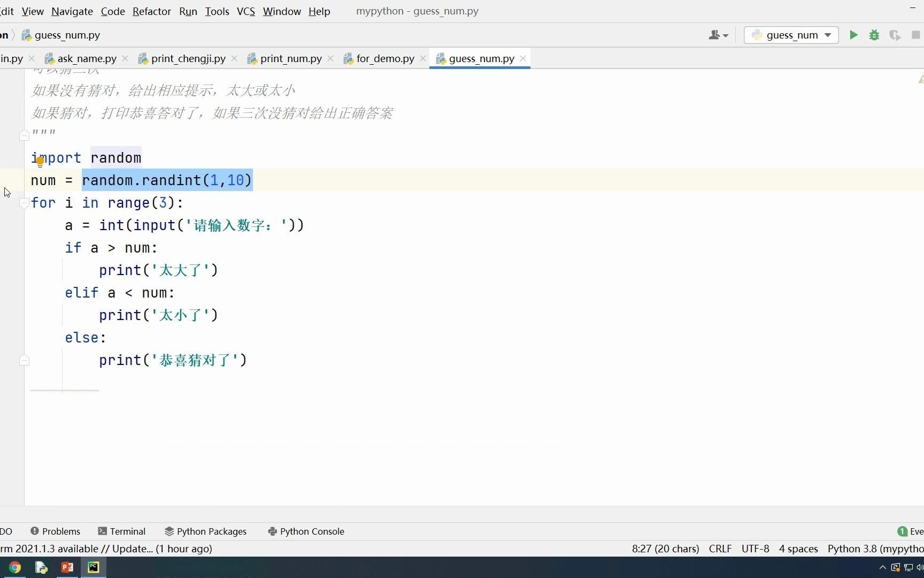Change the UTF-8 file encoding
Viewport: 924px width, 578px height.
coord(755,549)
